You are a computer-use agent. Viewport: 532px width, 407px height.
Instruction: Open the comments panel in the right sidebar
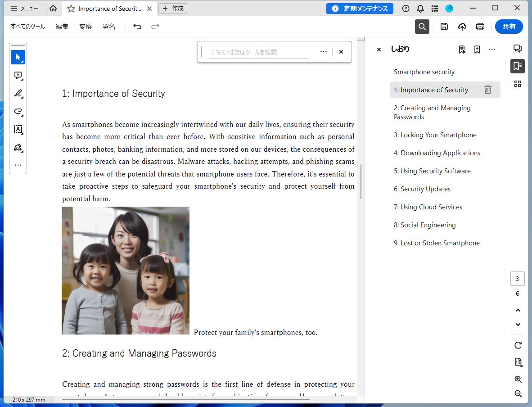[517, 48]
